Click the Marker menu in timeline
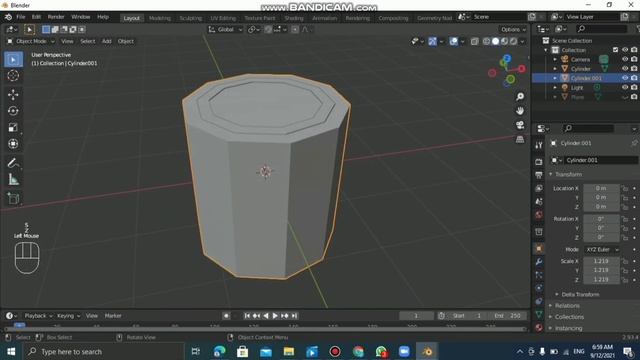Image resolution: width=640 pixels, height=360 pixels. [113, 316]
